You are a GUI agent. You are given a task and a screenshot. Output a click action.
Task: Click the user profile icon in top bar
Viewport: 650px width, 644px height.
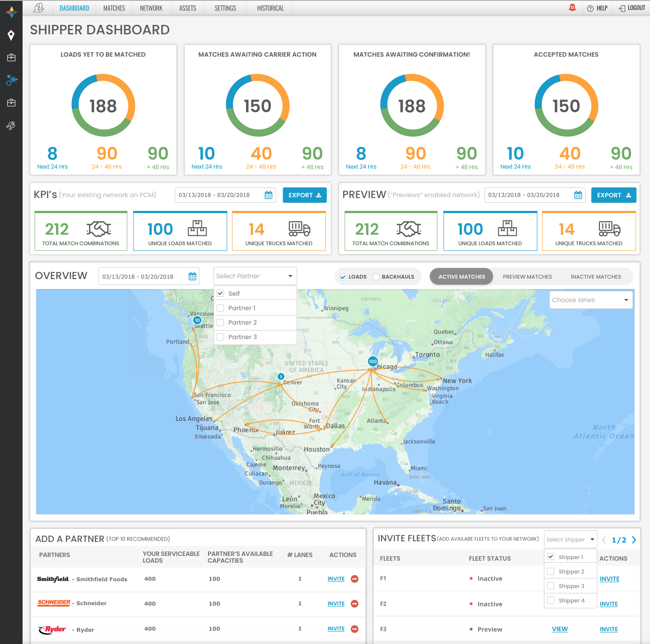[x=39, y=8]
